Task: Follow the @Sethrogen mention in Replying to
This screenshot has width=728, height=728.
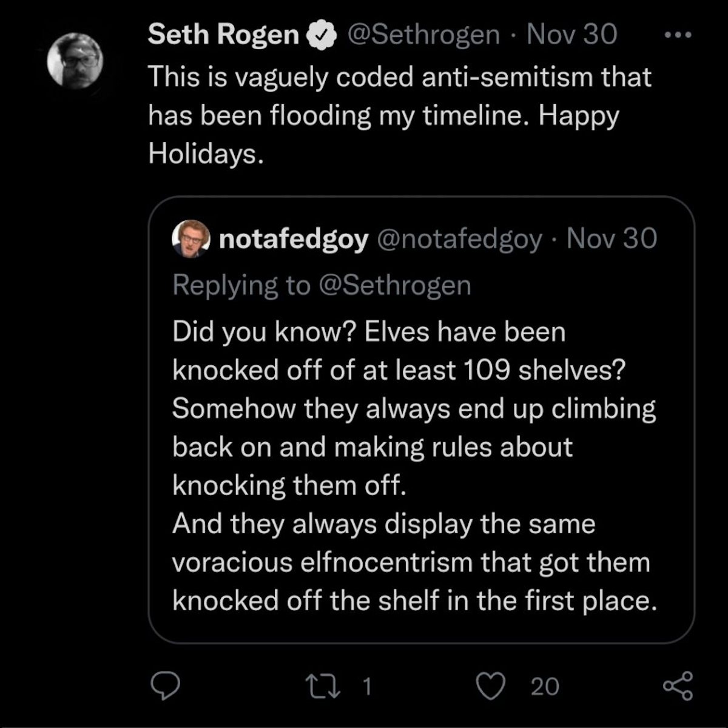Action: pos(394,285)
